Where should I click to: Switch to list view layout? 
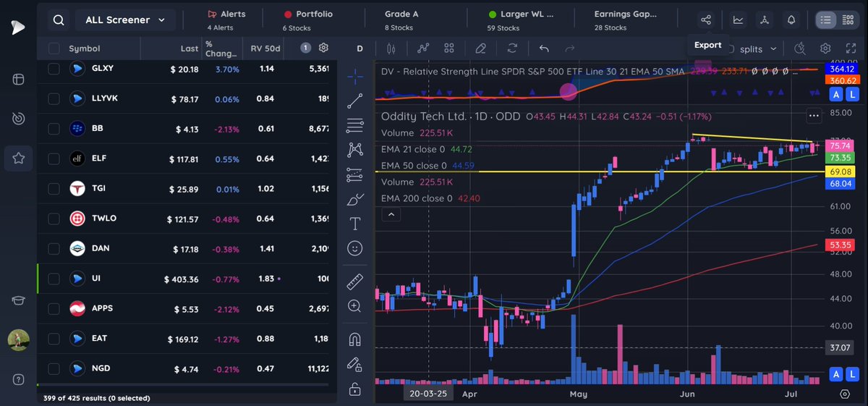pyautogui.click(x=825, y=20)
